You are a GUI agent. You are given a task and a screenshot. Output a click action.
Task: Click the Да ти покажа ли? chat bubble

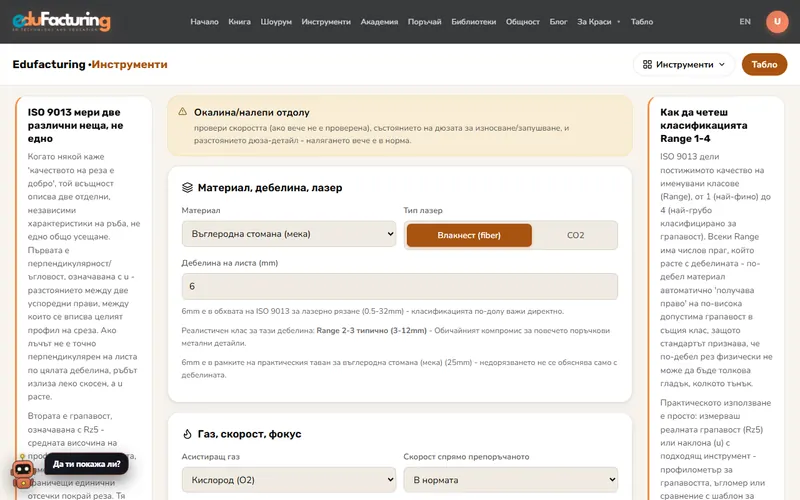tap(87, 464)
